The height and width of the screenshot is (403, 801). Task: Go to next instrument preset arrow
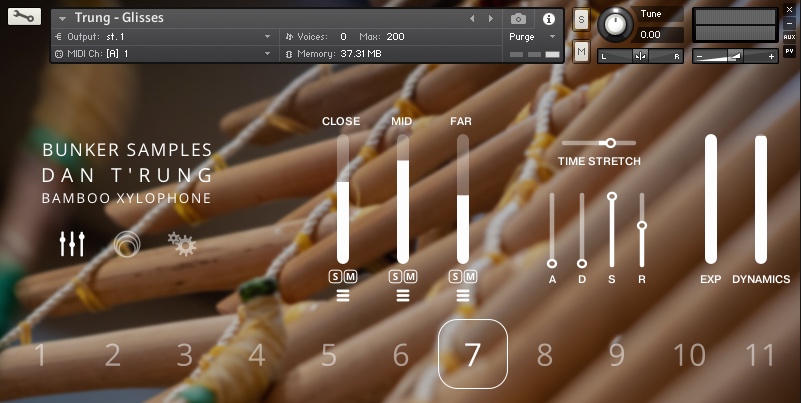491,18
